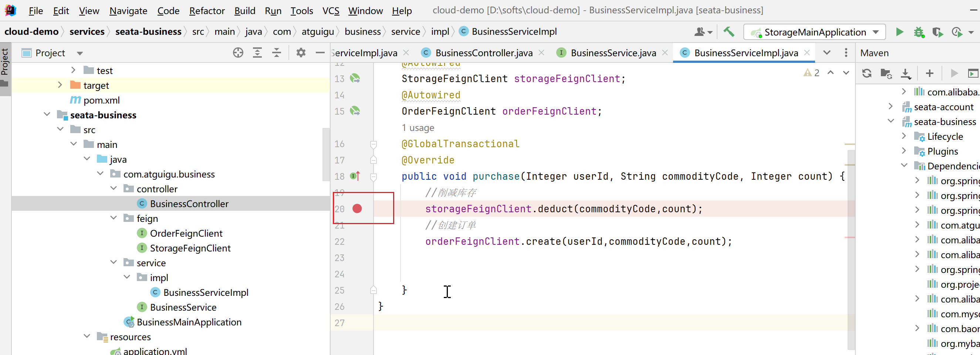Collapse the feign package
Screen dimensions: 980x355
[x=114, y=219]
